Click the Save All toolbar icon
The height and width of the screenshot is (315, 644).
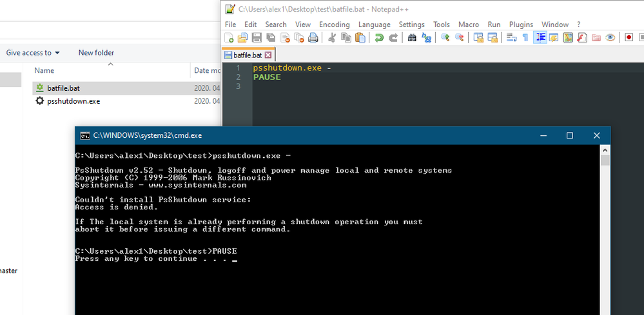pos(271,38)
